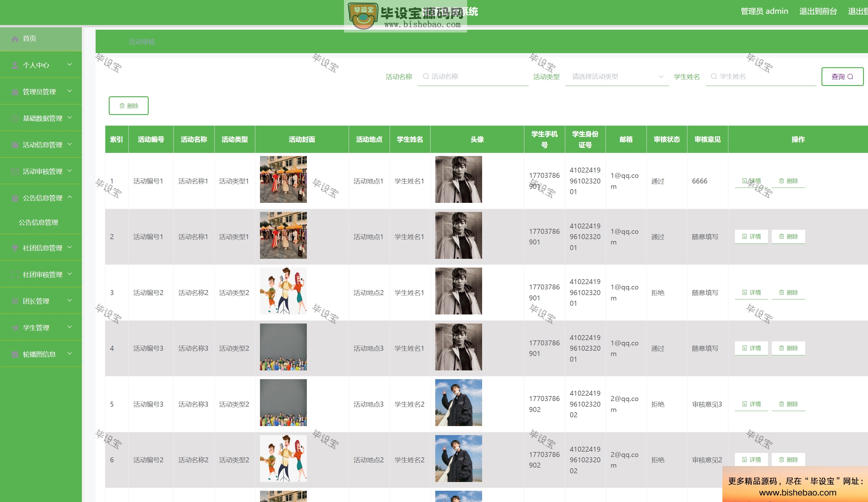Open the 请选择活动类型 dropdown
The height and width of the screenshot is (502, 868).
click(x=617, y=77)
